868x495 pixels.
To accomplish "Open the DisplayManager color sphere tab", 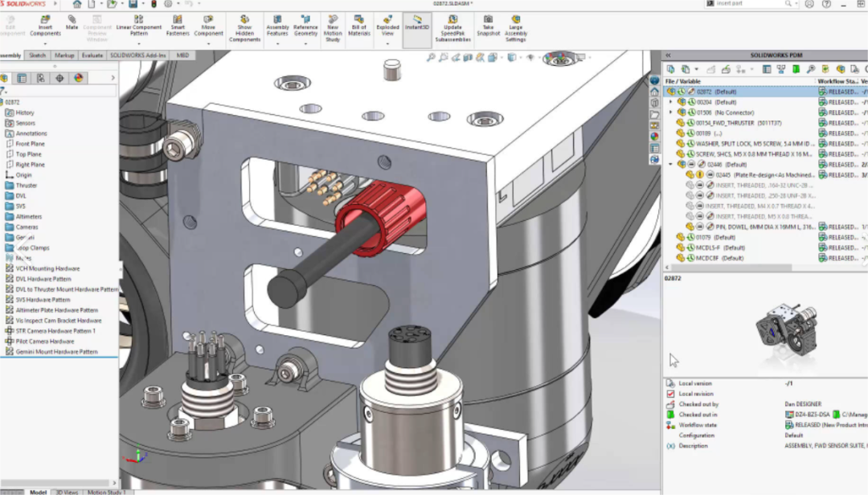I will pyautogui.click(x=79, y=78).
